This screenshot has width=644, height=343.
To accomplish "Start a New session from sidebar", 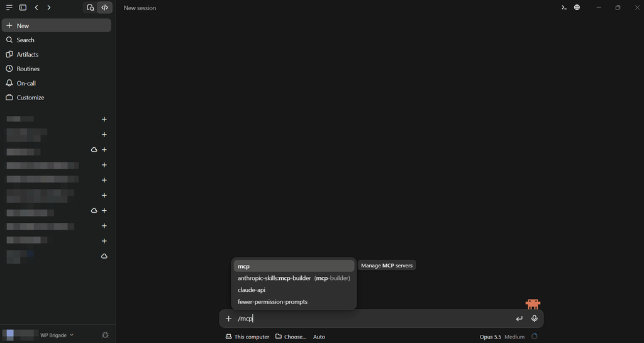I will [x=57, y=25].
